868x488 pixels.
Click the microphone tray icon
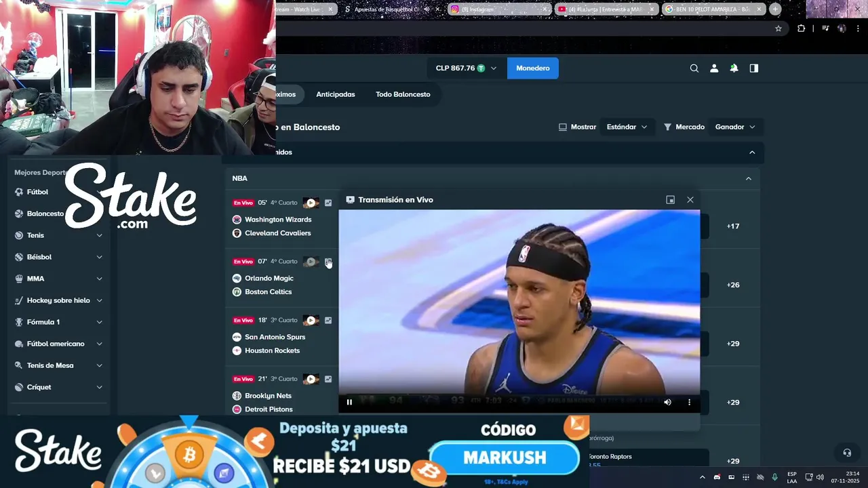coord(774,477)
